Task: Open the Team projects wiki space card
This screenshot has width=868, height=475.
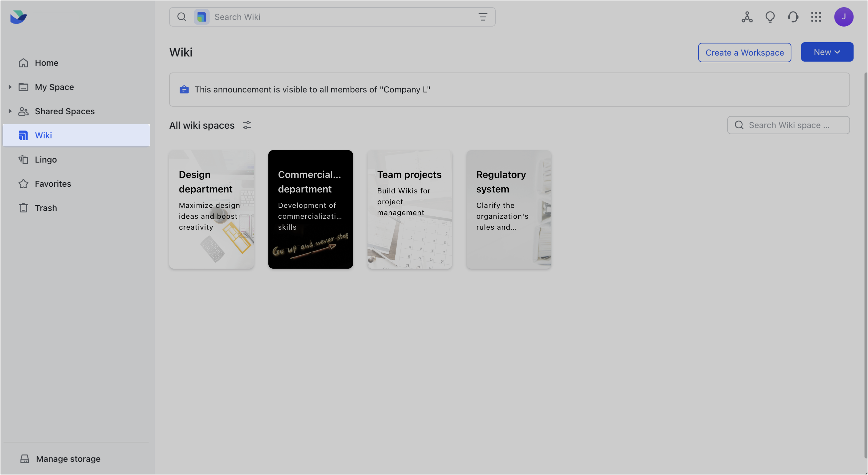Action: pyautogui.click(x=410, y=209)
